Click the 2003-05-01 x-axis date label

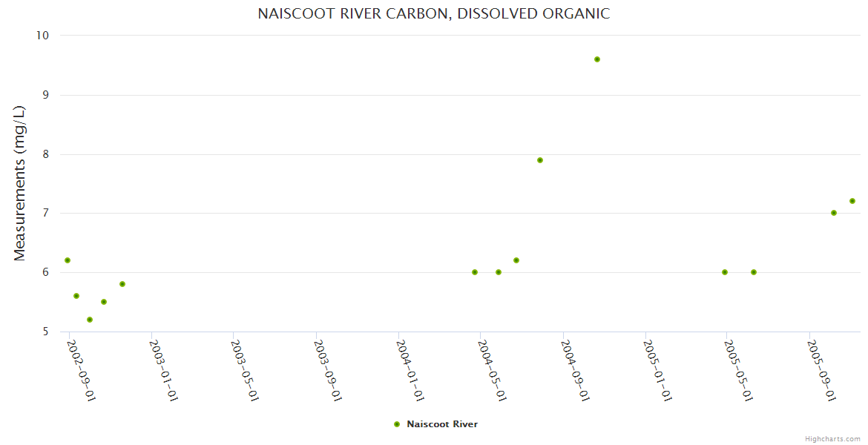[x=245, y=369]
